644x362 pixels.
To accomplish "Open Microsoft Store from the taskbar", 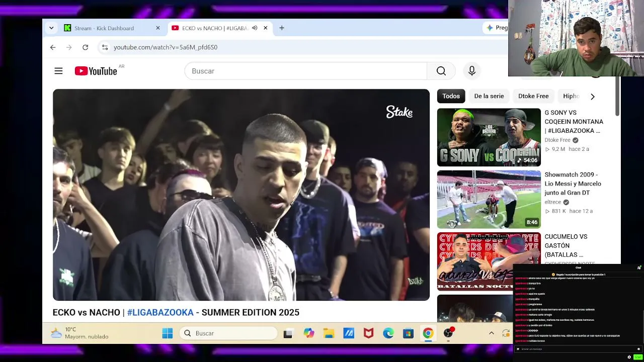I will pos(408,333).
